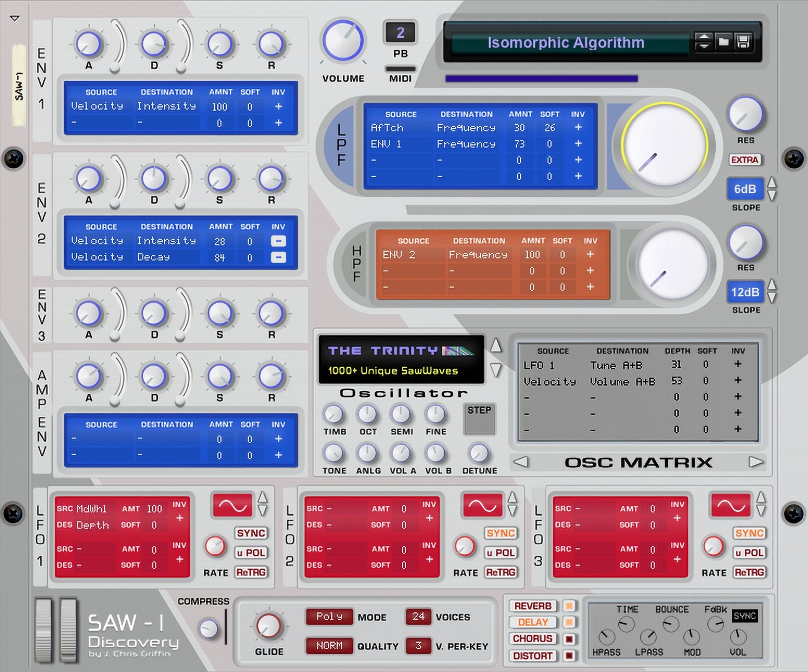The height and width of the screenshot is (672, 808).
Task: Change quality from NORM
Action: point(328,646)
